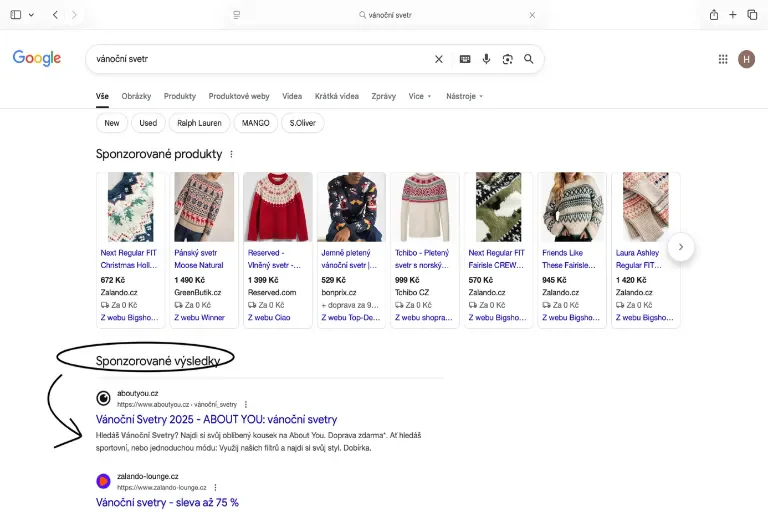Open the Next Regular FIT Christmas sweater image
The width and height of the screenshot is (768, 512).
tap(131, 207)
